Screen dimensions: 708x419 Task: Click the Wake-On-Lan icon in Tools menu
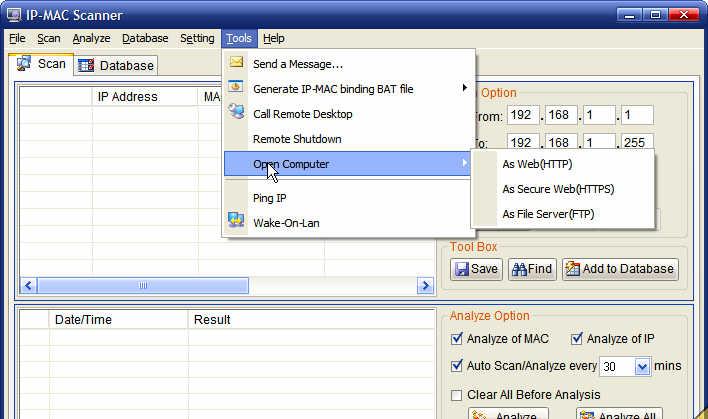pos(236,220)
